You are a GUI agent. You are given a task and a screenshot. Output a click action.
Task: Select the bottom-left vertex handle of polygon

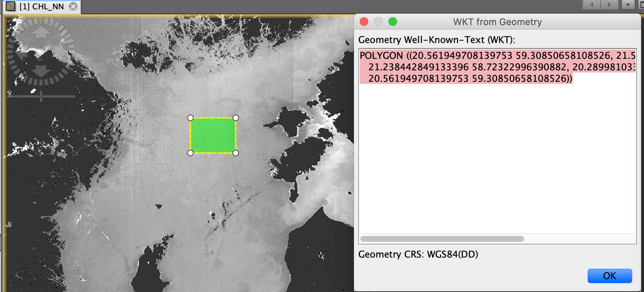point(191,153)
